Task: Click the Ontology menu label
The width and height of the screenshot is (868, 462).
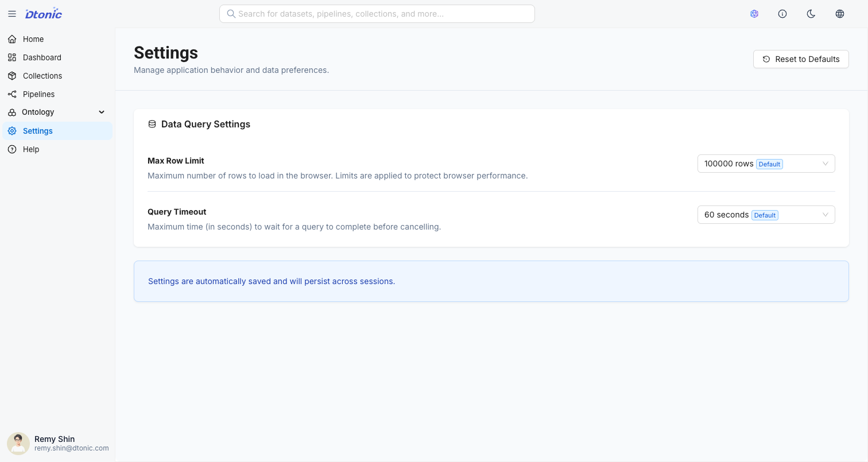Action: 38,112
